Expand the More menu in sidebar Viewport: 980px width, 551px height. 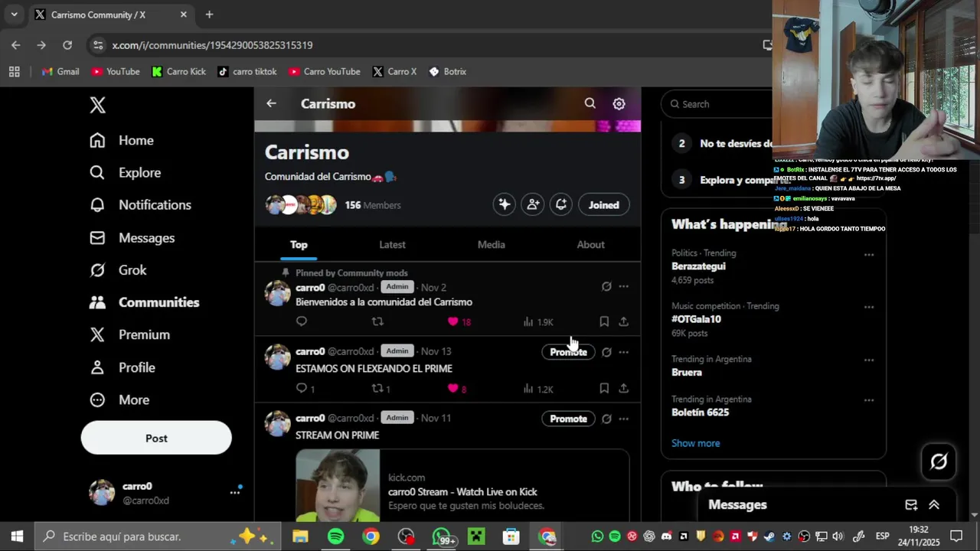pos(119,399)
